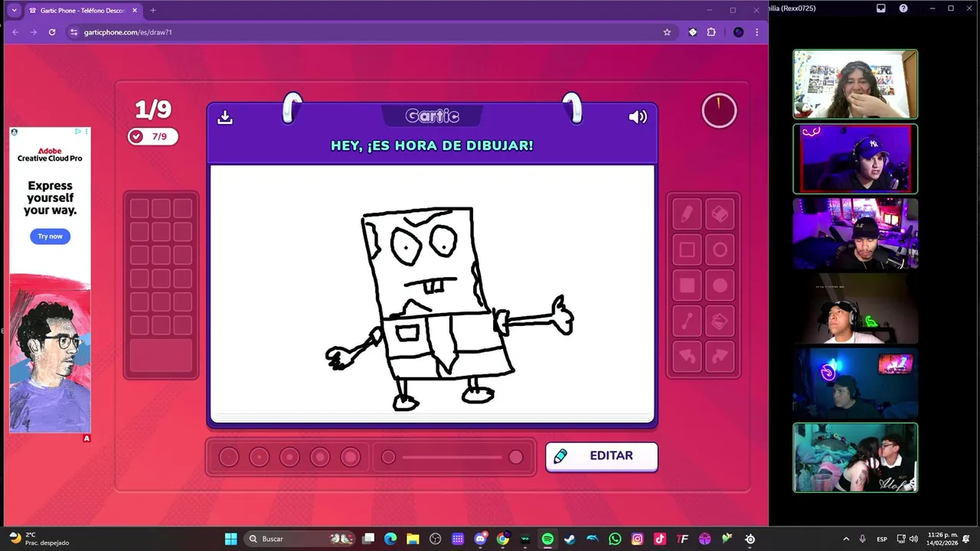The height and width of the screenshot is (551, 980).
Task: Click the tray microphone icon
Action: (863, 539)
